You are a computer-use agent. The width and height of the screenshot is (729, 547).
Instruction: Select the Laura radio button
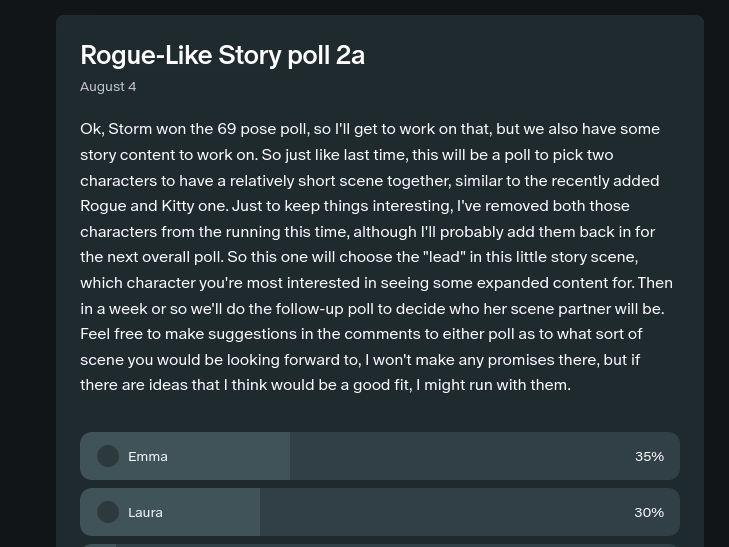pos(108,512)
